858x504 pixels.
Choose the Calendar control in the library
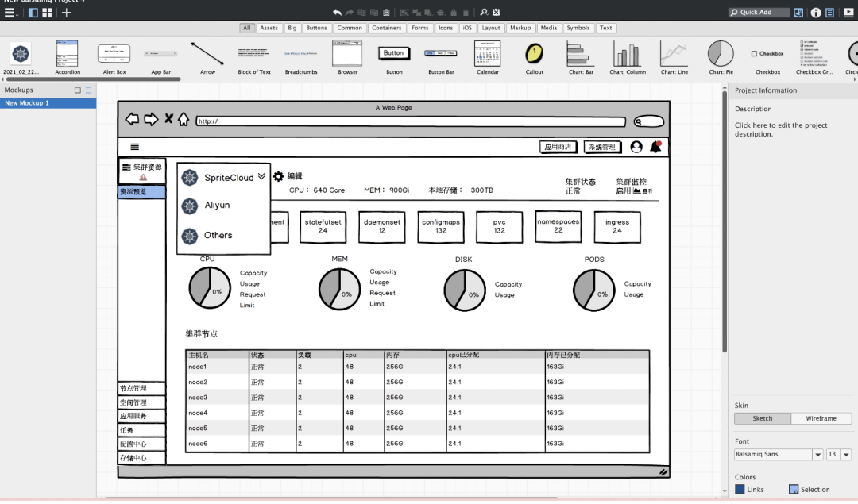point(488,57)
